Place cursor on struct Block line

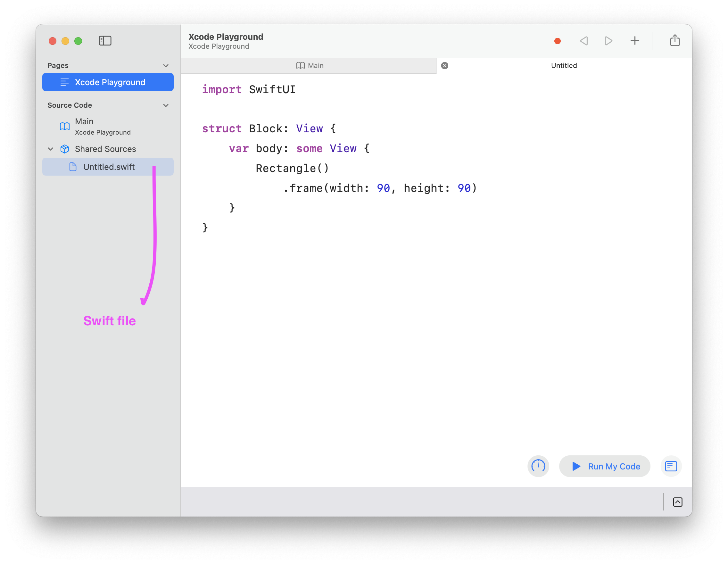click(269, 128)
